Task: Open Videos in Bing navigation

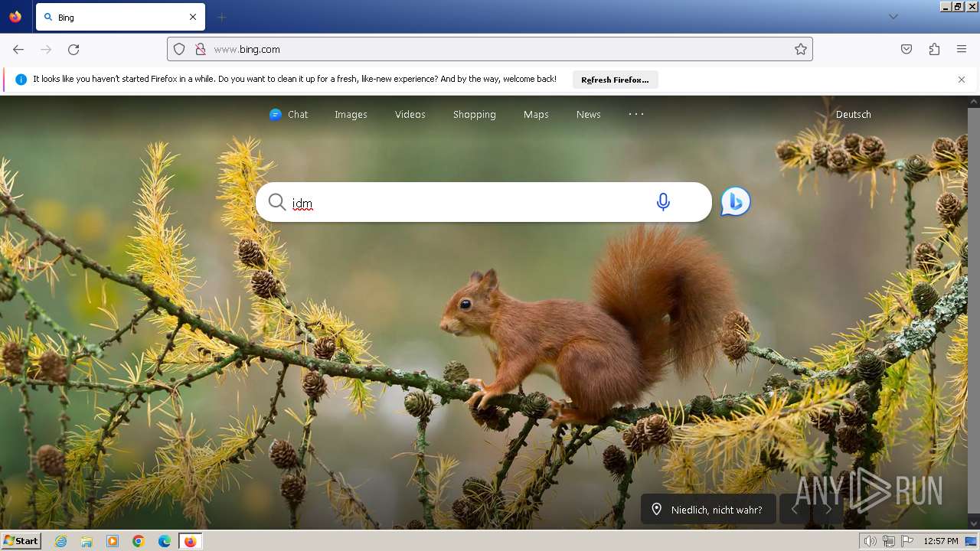Action: click(x=410, y=114)
